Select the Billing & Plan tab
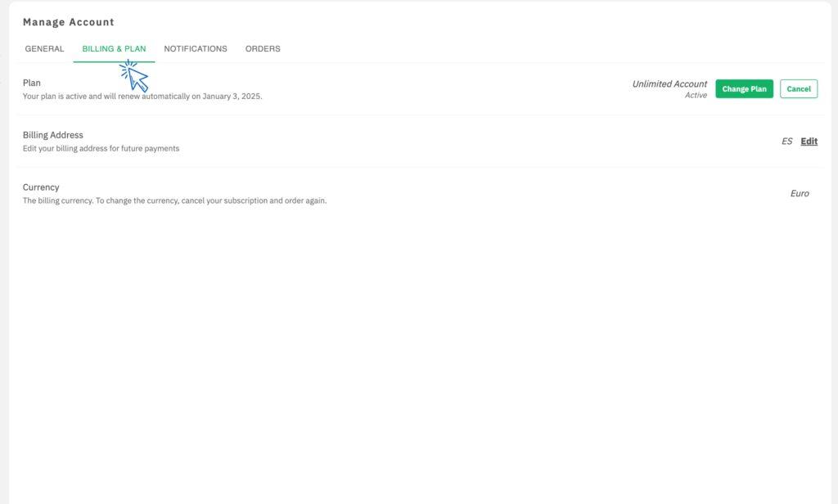Image resolution: width=838 pixels, height=504 pixels. coord(114,49)
